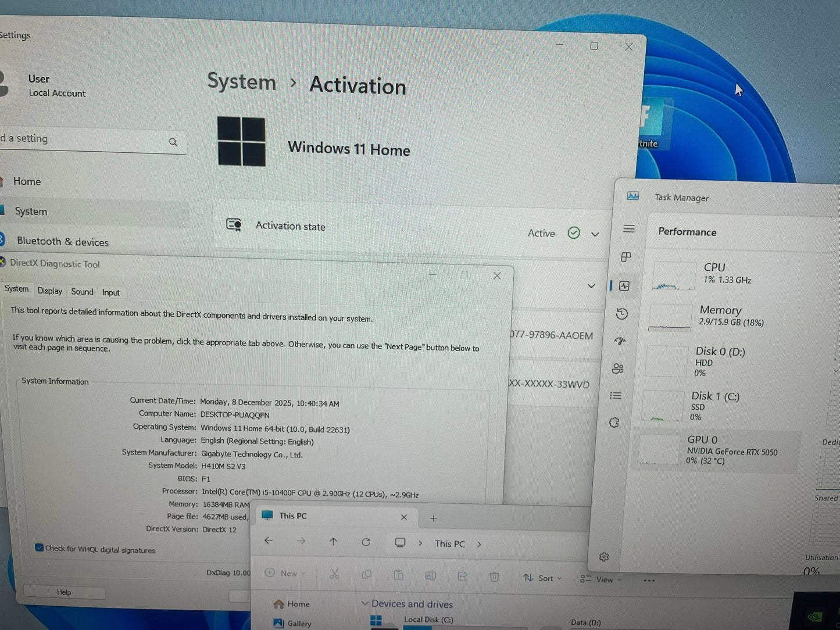Add a new tab in File Explorer

point(433,518)
